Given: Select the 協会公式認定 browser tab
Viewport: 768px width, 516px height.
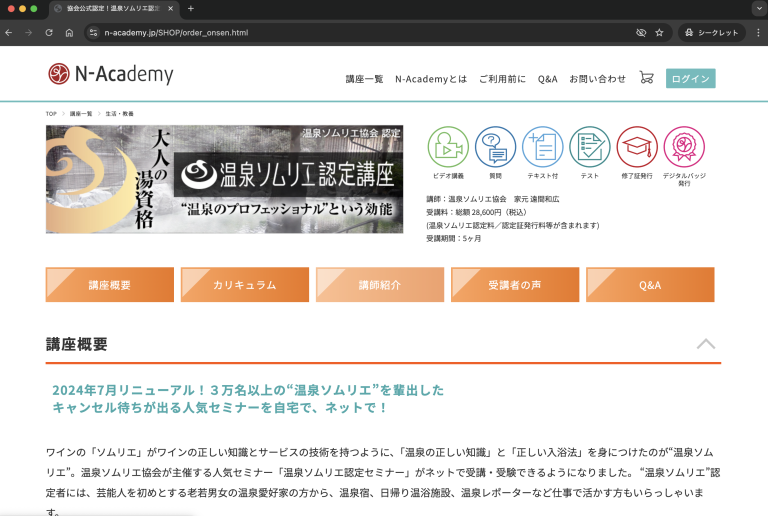Looking at the screenshot, I should coord(114,8).
